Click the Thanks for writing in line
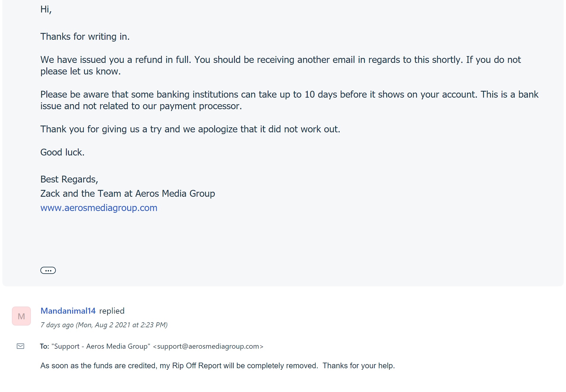The width and height of the screenshot is (566, 392). tap(85, 36)
